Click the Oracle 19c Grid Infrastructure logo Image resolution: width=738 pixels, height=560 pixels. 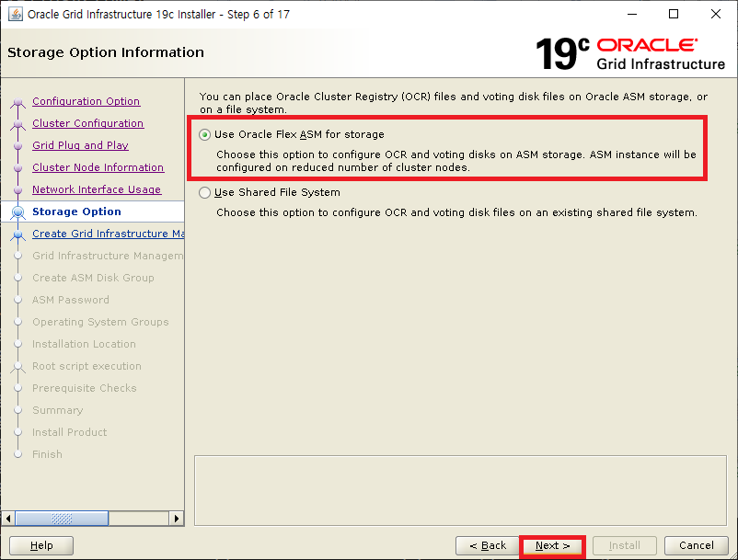click(630, 53)
